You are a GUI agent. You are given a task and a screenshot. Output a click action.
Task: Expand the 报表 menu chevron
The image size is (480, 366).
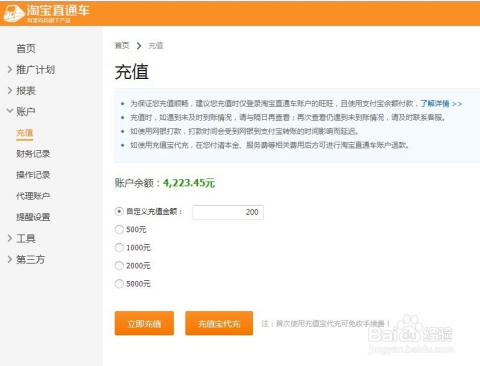[10, 90]
